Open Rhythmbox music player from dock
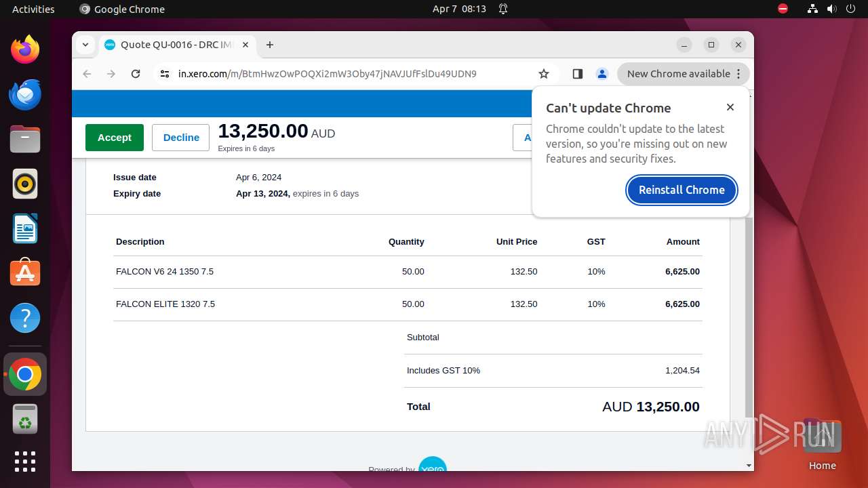The height and width of the screenshot is (488, 868). pos(25,184)
